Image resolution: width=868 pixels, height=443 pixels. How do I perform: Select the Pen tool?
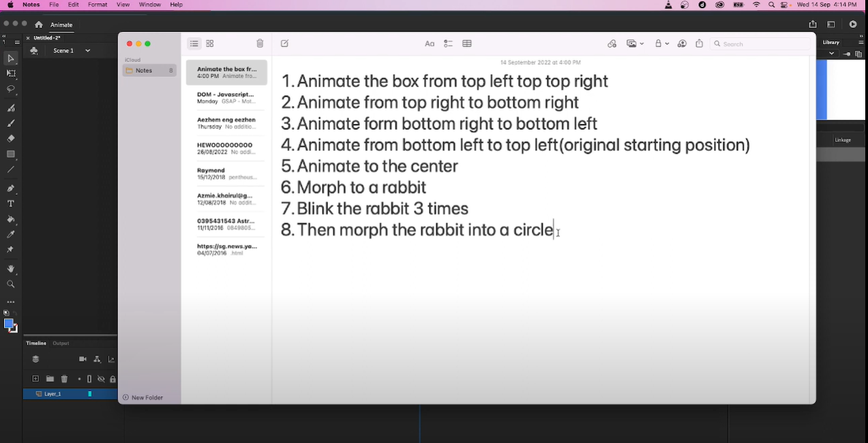[x=11, y=188]
